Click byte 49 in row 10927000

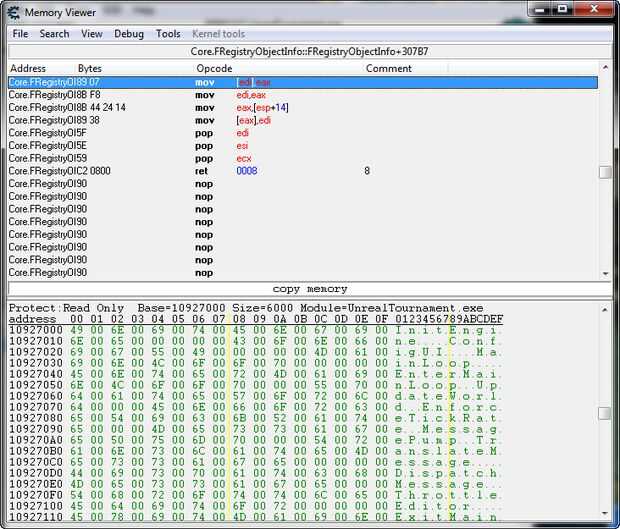coord(76,330)
